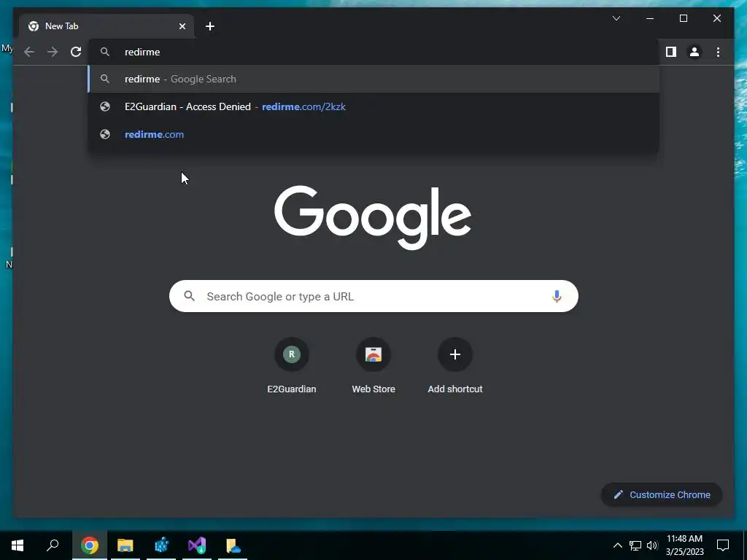Open the E2Guardian shortcut
Viewport: 747px width, 560px height.
point(292,366)
